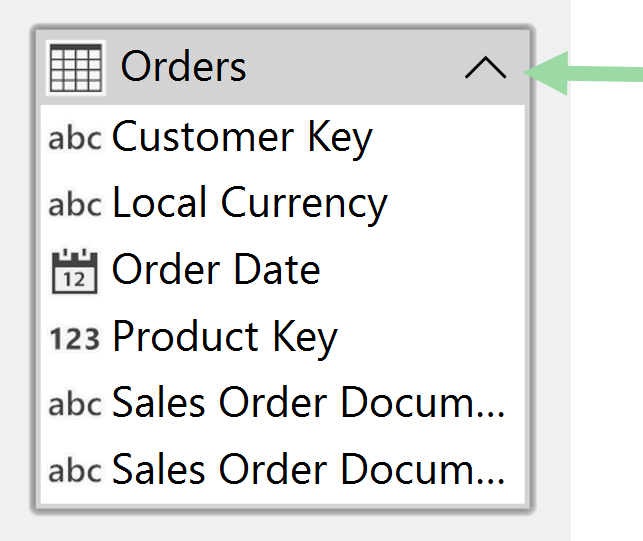Viewport: 643px width, 541px height.
Task: Click the abc icon beside Local Currency
Action: click(75, 204)
